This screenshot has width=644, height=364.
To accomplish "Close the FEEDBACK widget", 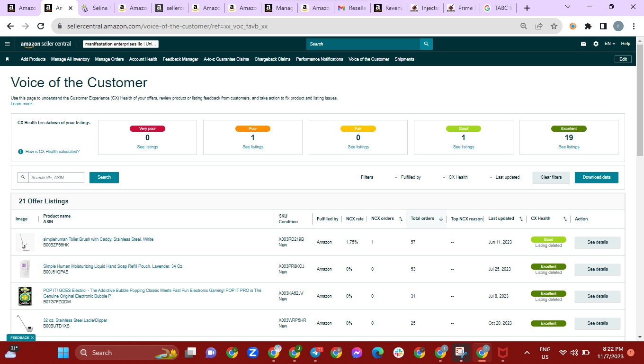I will tap(33, 337).
